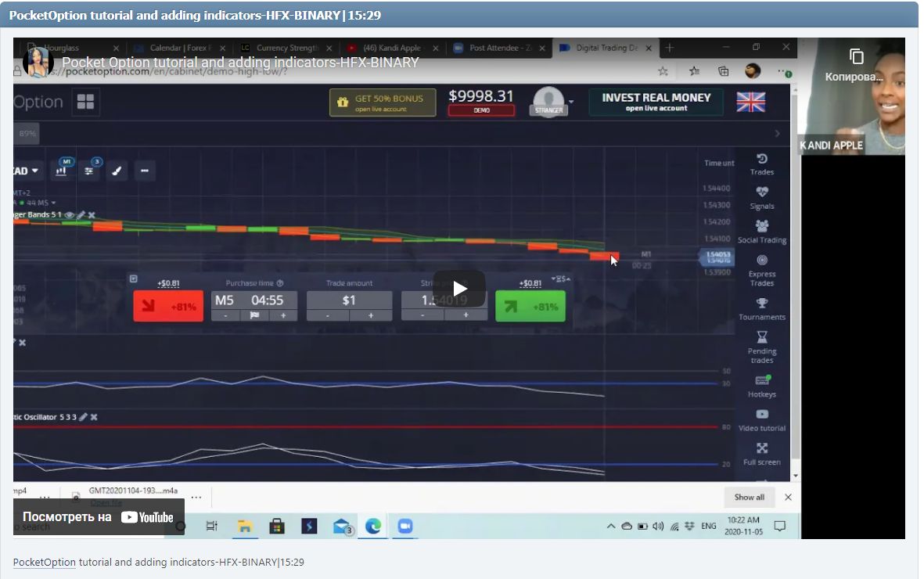The image size is (924, 579).
Task: Open the indicators settings icon
Action: [89, 170]
